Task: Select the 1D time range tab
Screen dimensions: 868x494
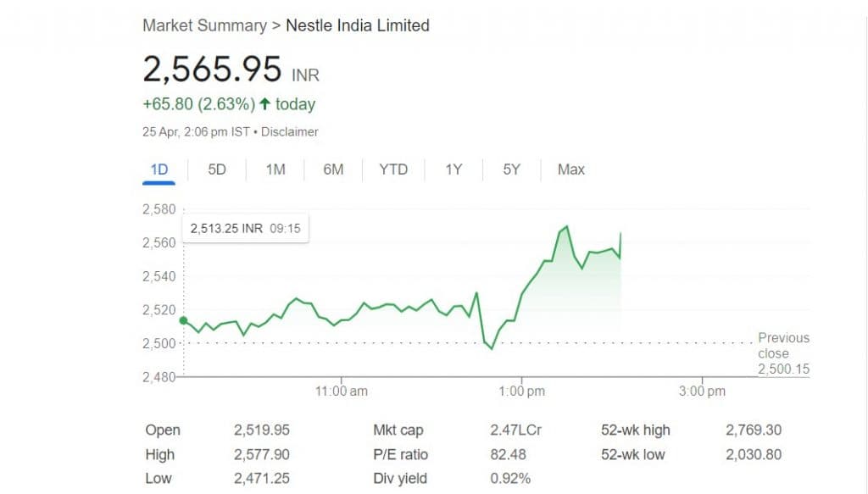Action: tap(159, 169)
